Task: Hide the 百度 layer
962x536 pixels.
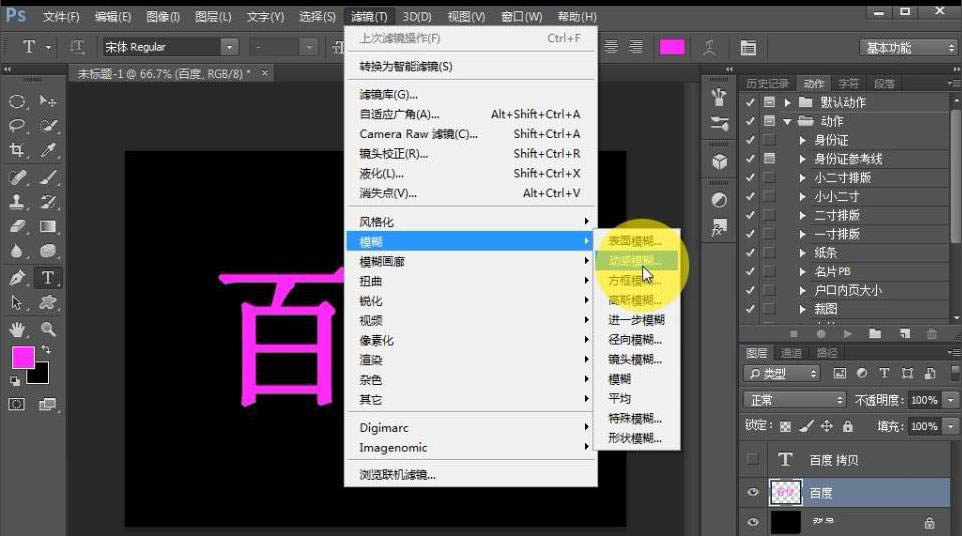Action: 753,492
